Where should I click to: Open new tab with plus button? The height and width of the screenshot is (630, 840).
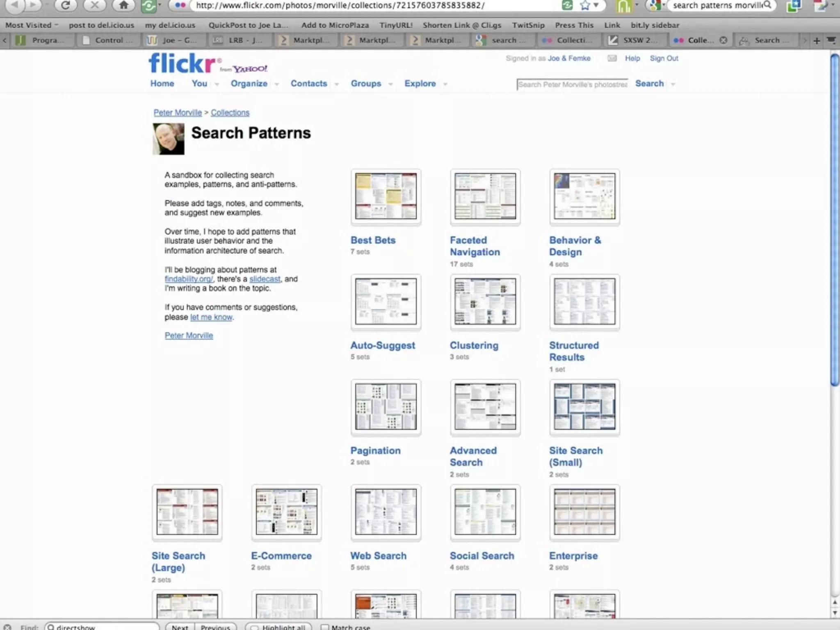point(817,40)
